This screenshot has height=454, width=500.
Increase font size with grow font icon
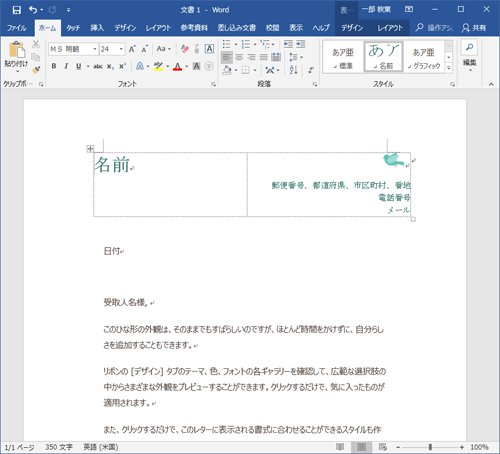[132, 49]
